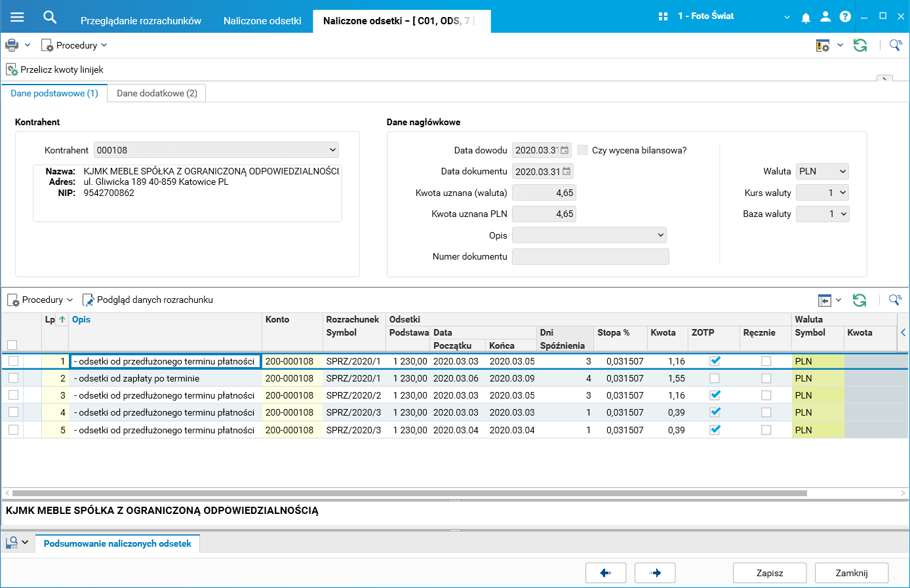Viewport: 910px width, 588px height.
Task: Click the printer icon in toolbar
Action: click(x=12, y=45)
